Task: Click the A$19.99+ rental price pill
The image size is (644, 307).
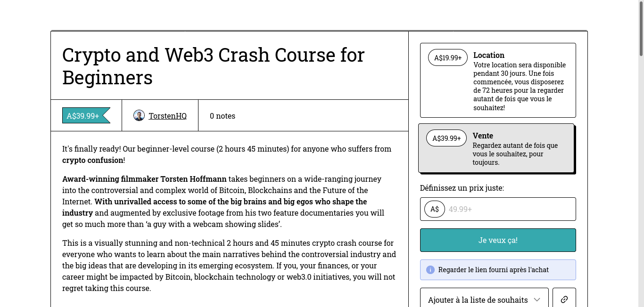Action: tap(448, 57)
